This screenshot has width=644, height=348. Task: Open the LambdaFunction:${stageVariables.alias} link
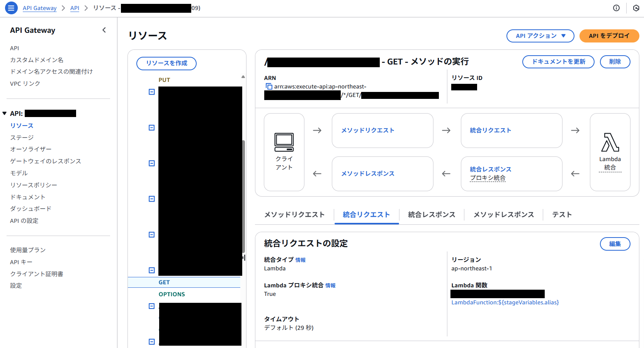pos(505,302)
